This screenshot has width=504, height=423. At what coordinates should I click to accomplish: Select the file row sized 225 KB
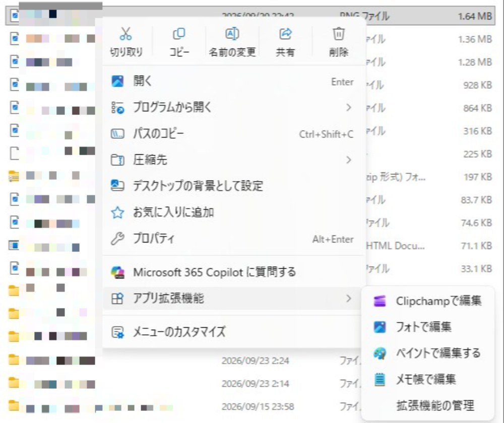tap(250, 154)
